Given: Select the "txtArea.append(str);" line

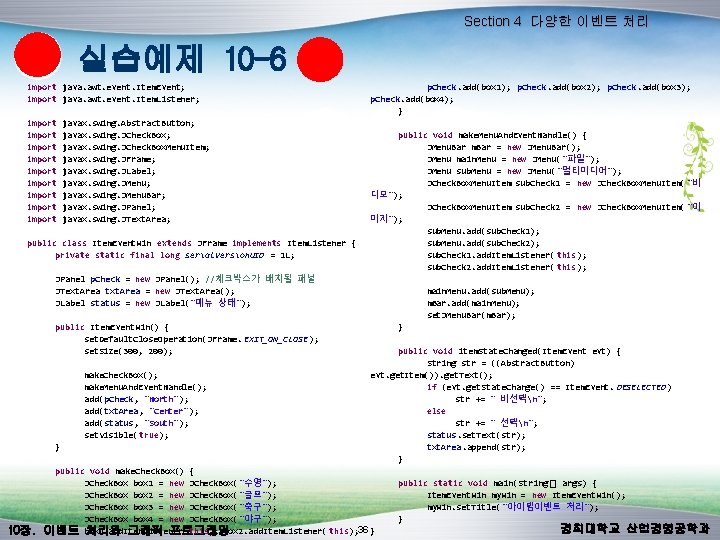Looking at the screenshot, I should pos(476,447).
